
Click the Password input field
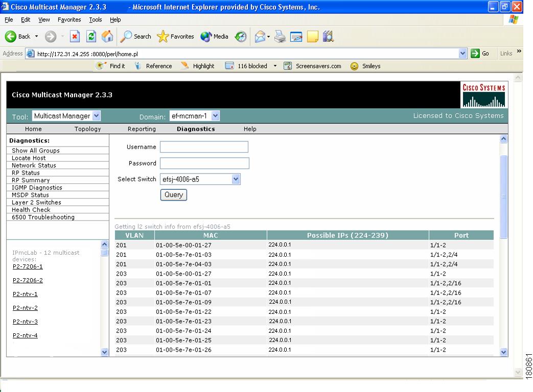pyautogui.click(x=204, y=163)
